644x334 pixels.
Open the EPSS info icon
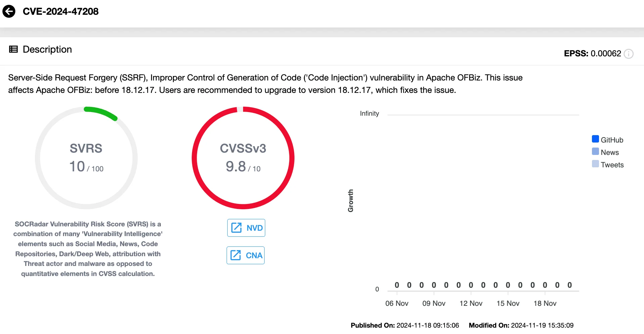[629, 54]
